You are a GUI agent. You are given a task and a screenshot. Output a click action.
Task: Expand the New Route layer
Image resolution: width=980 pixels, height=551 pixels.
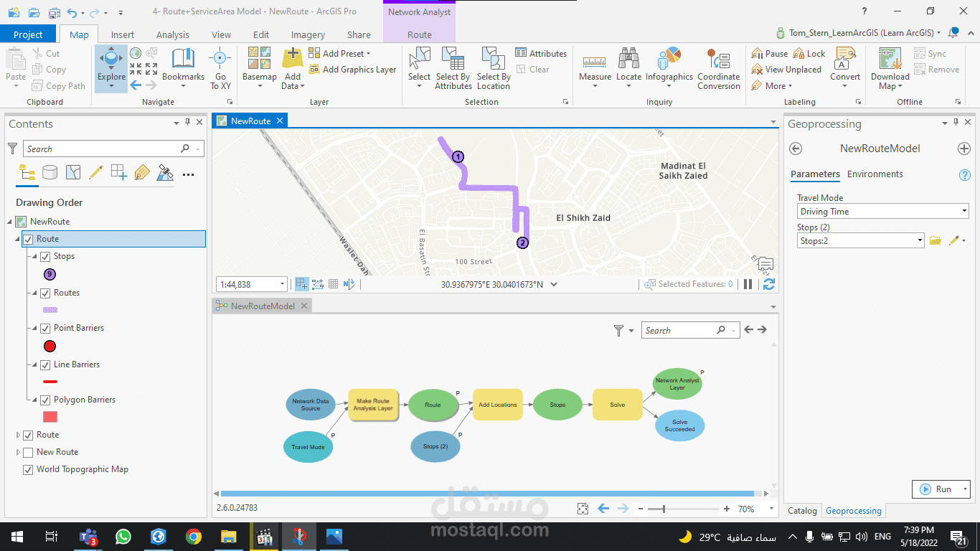coord(19,452)
